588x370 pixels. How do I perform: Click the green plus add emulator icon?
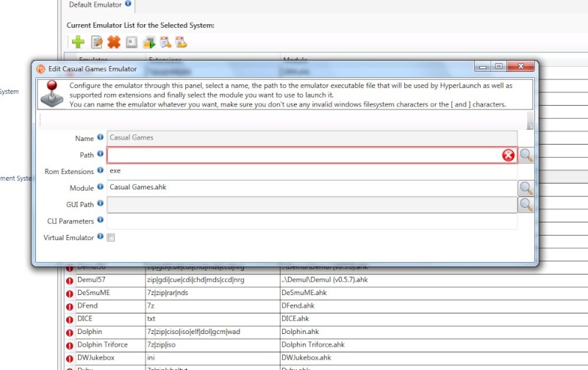[x=78, y=42]
